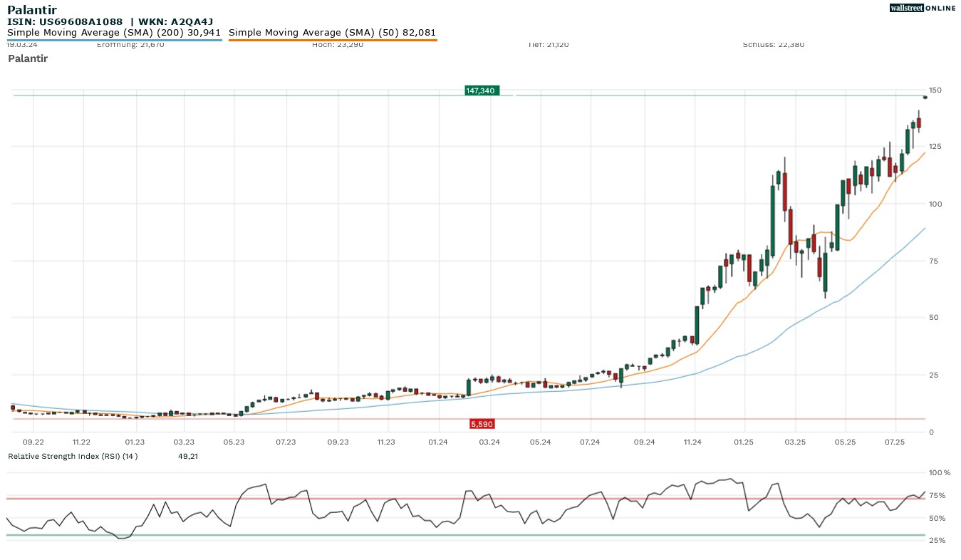
Task: Click the Schluss: 22,380 value
Action: (x=774, y=45)
